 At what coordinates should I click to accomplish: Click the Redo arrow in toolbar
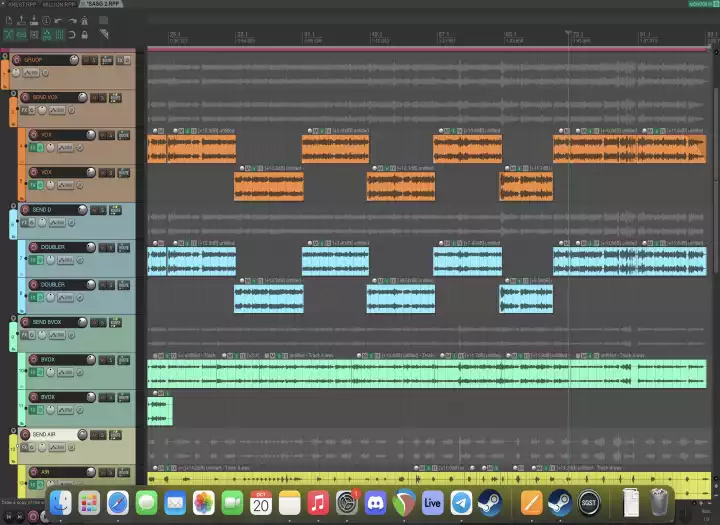click(73, 20)
